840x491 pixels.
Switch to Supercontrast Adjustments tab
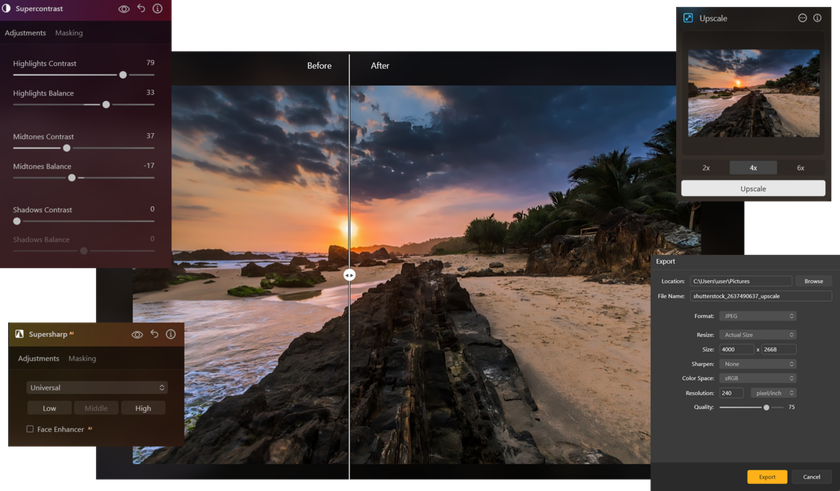click(25, 33)
